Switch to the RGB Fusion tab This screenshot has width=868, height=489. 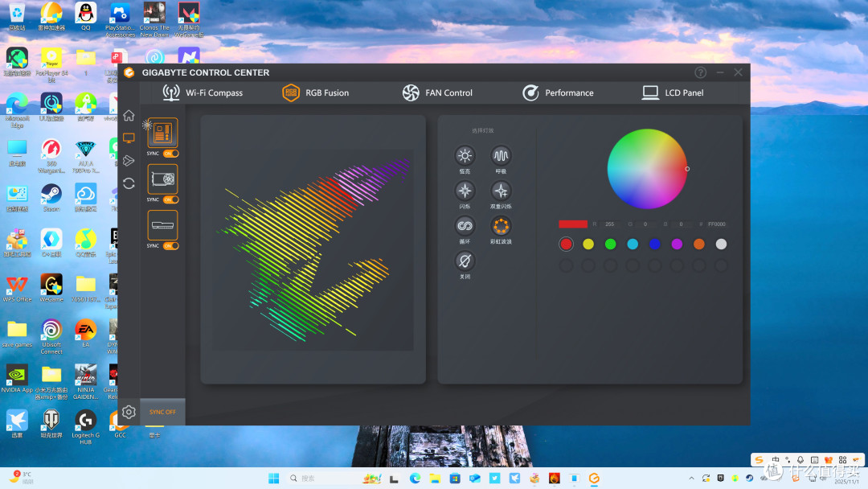click(x=316, y=93)
